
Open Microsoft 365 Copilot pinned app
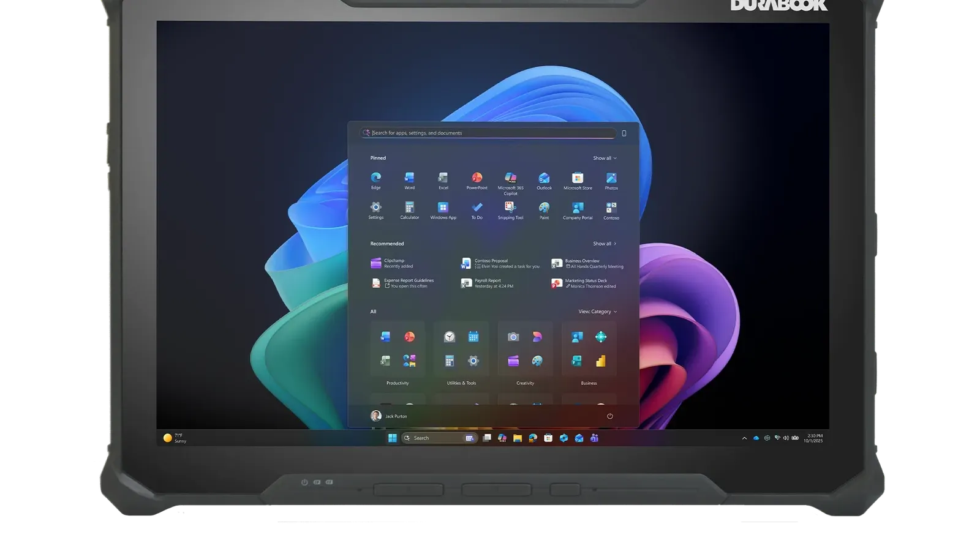click(x=511, y=183)
